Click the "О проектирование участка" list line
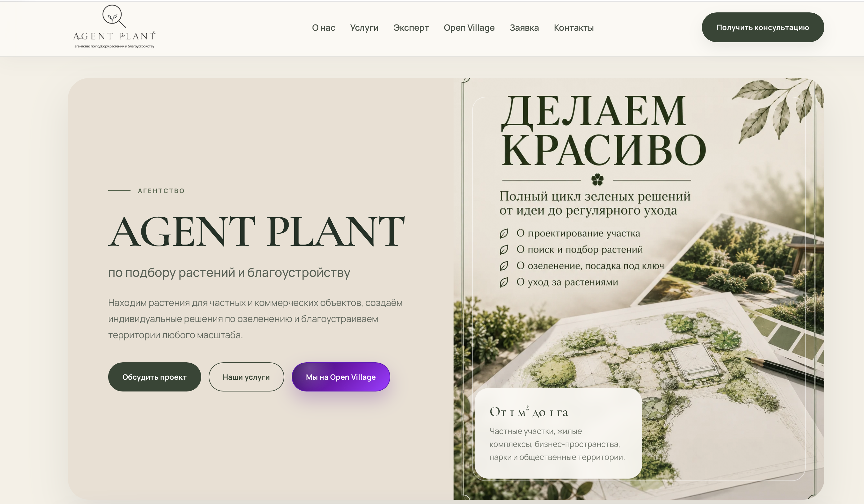The width and height of the screenshot is (864, 504). pyautogui.click(x=578, y=233)
